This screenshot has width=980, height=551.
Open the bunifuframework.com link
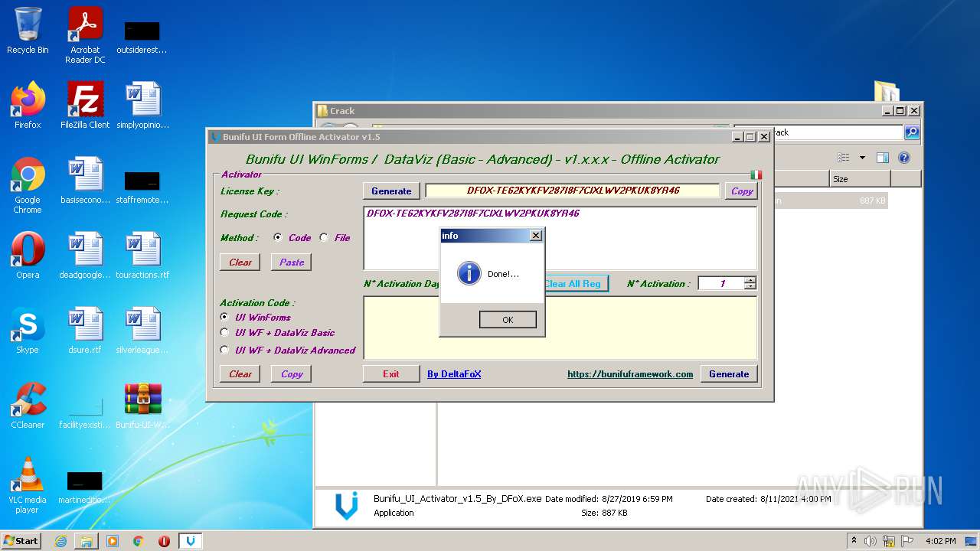630,374
